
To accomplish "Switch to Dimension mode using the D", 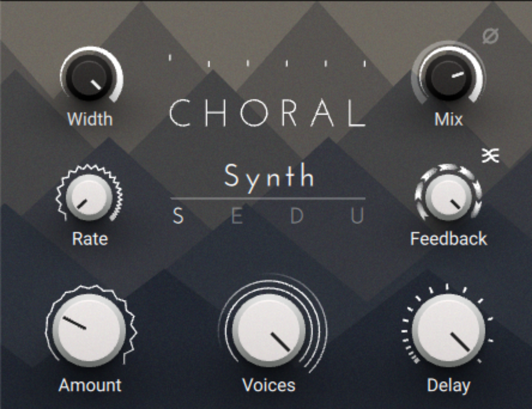I will (298, 215).
